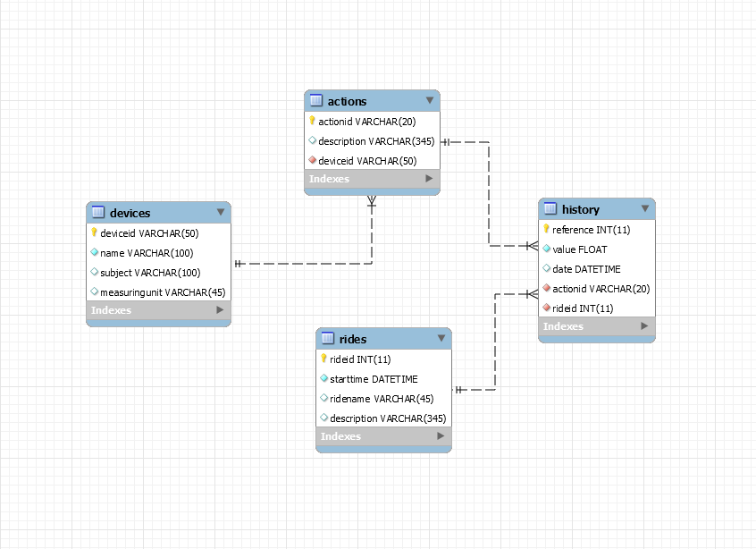The height and width of the screenshot is (549, 756).
Task: Click the blue diamond icon beside value in history
Action: (544, 249)
